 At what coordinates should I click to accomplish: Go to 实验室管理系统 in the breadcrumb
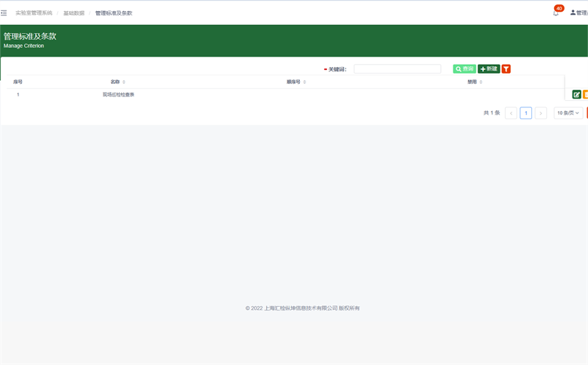point(34,13)
